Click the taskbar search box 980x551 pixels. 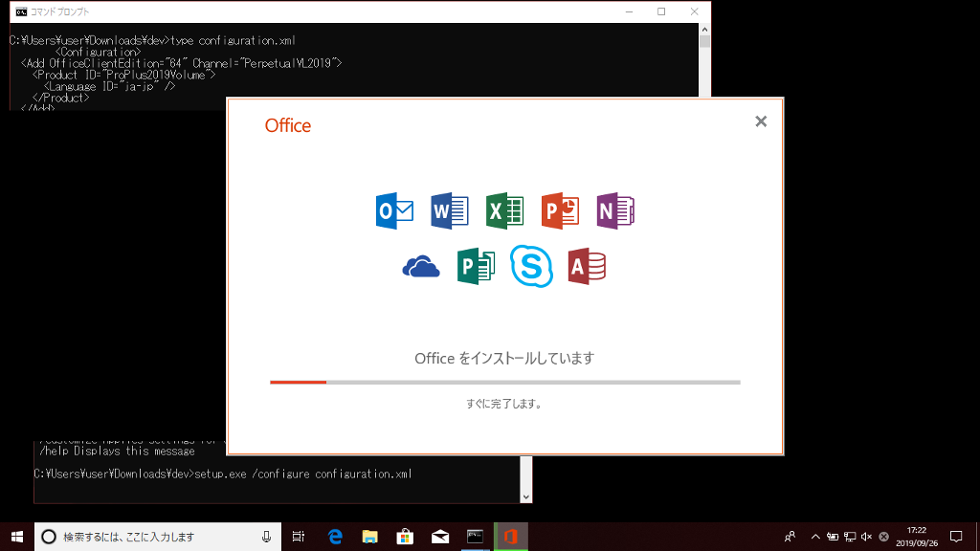(x=158, y=537)
